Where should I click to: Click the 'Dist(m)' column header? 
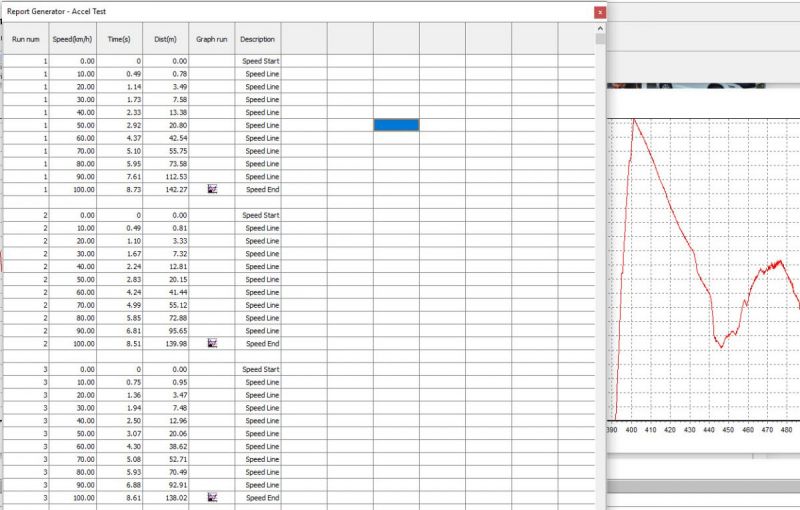(165, 39)
